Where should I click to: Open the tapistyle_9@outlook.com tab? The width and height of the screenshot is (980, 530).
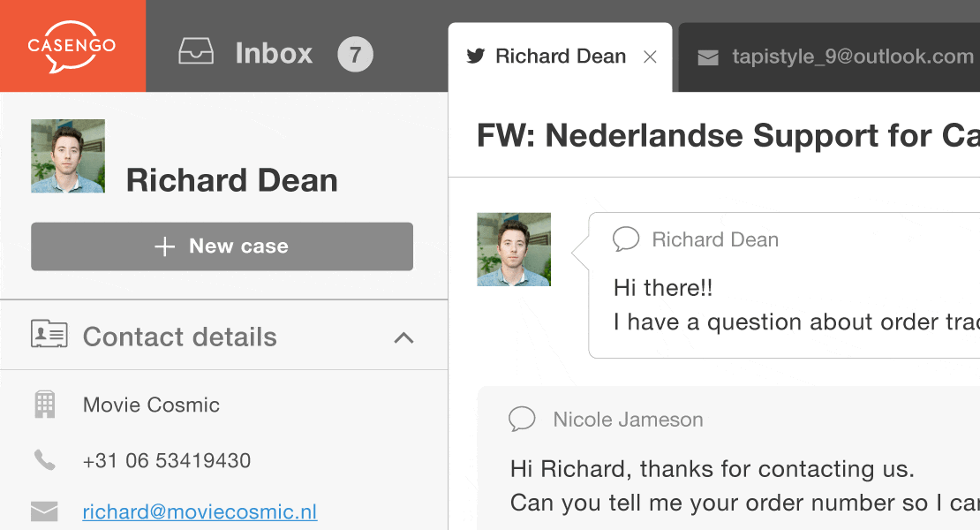pos(829,57)
